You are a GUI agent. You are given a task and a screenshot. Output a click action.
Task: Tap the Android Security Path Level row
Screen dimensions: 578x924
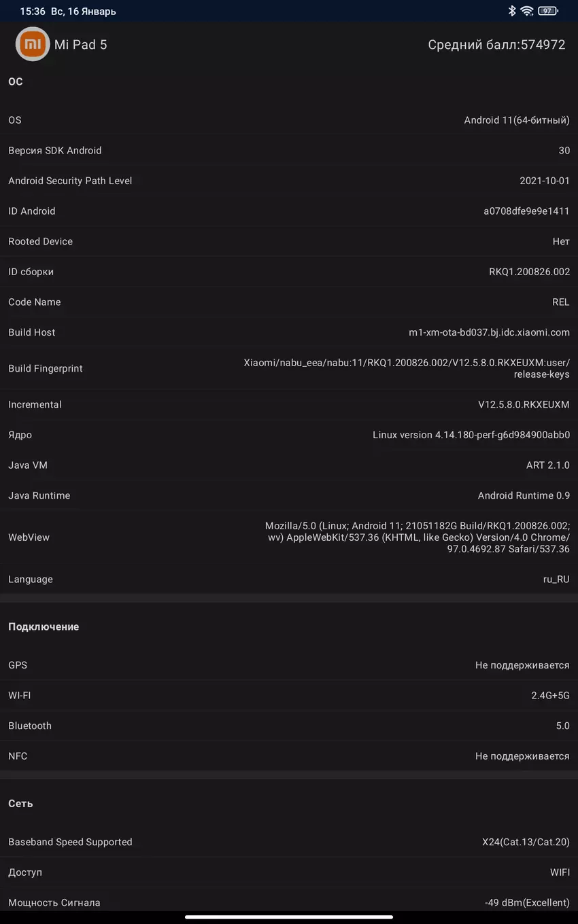click(289, 181)
